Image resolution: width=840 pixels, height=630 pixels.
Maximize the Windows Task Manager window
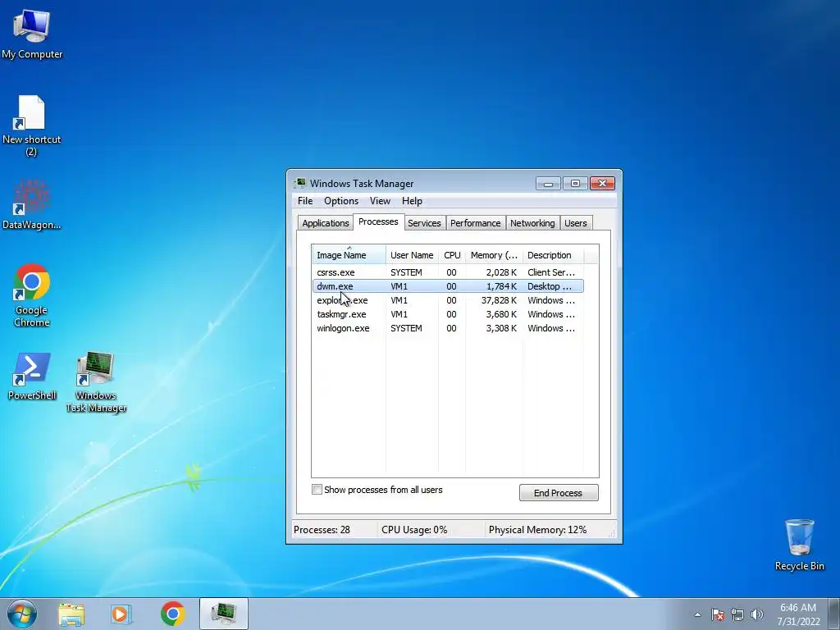coord(575,184)
